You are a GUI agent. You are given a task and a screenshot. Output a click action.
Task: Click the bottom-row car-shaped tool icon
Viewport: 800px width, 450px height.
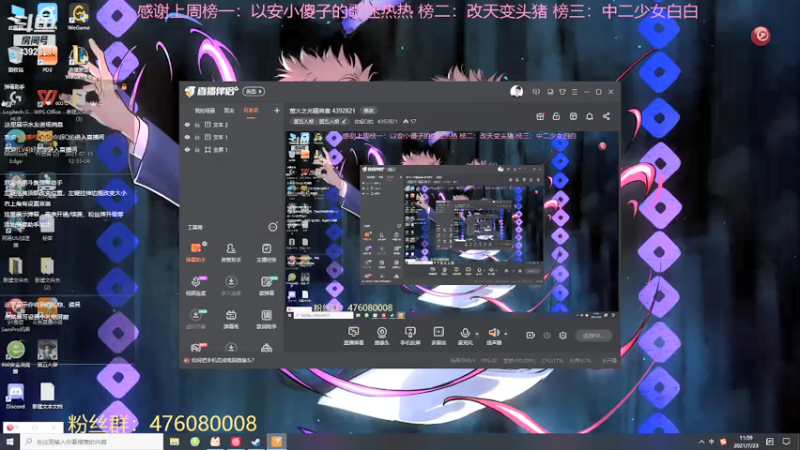click(x=266, y=348)
